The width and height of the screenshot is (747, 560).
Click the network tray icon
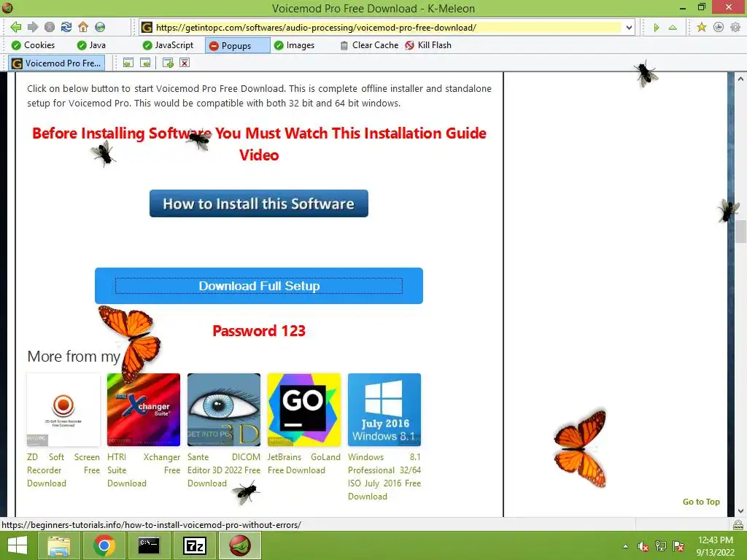661,546
